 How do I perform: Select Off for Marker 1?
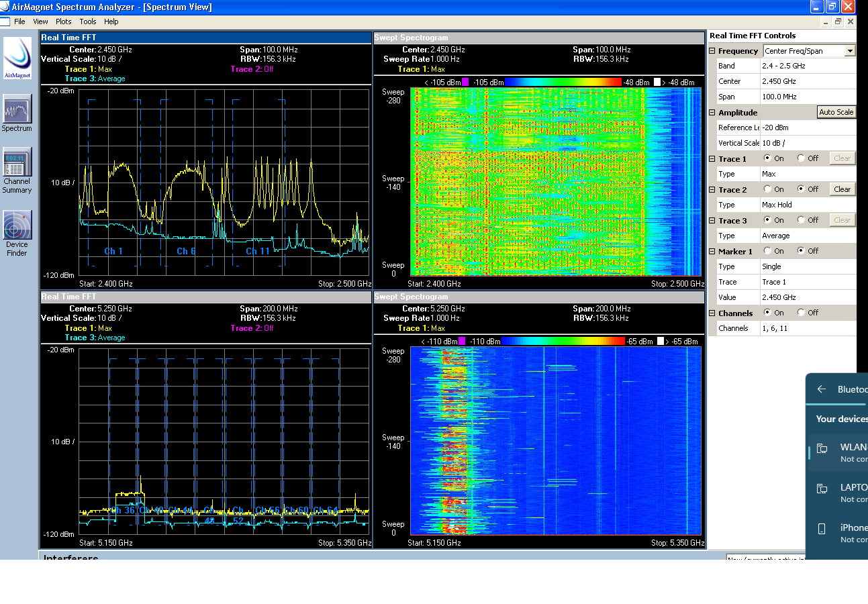click(x=801, y=251)
